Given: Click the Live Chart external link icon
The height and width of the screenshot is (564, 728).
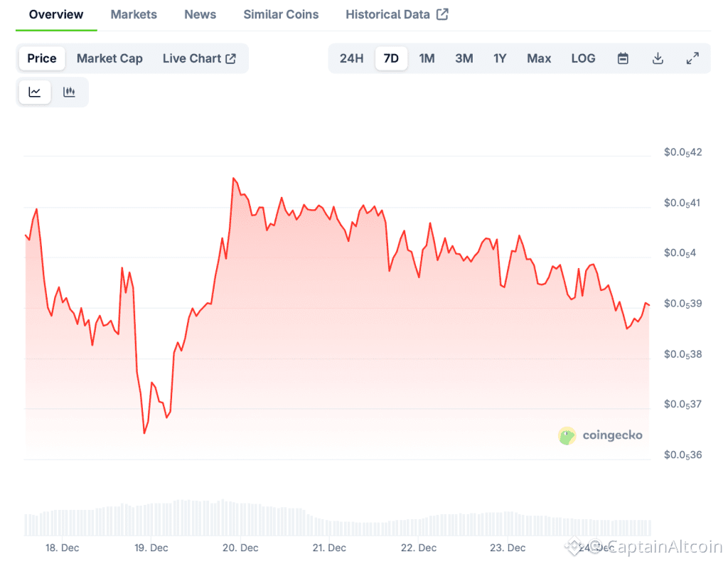Looking at the screenshot, I should click(x=231, y=58).
